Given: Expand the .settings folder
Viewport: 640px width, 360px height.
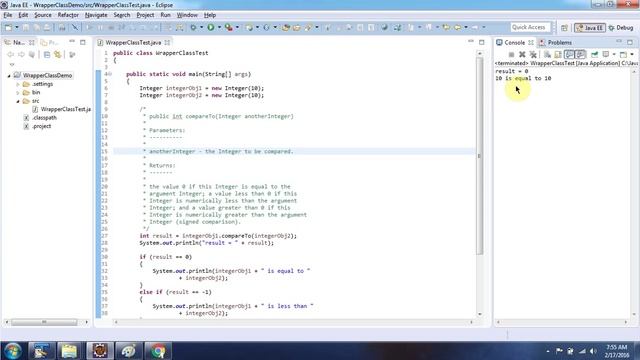Looking at the screenshot, I should [18, 84].
